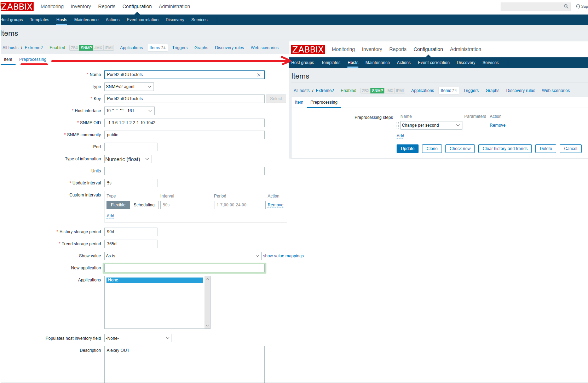Remove the Change per second preprocessing step
Viewport: 588px width, 383px height.
(x=497, y=125)
